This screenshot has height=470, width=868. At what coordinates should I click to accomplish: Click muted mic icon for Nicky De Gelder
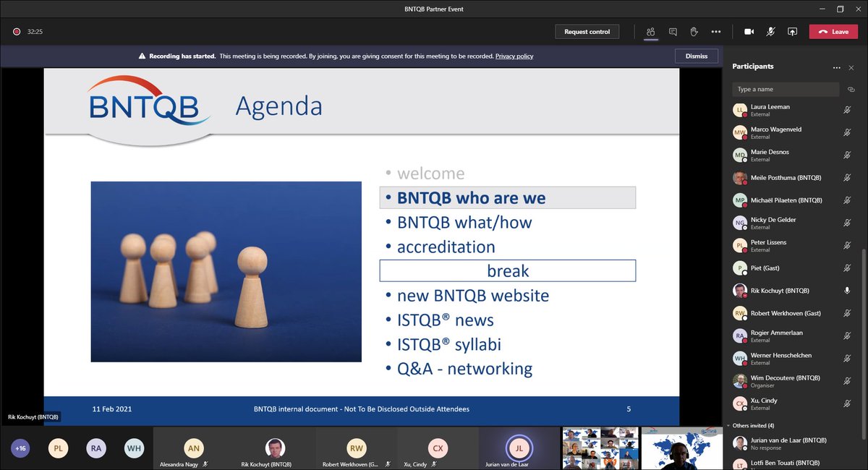(x=847, y=223)
